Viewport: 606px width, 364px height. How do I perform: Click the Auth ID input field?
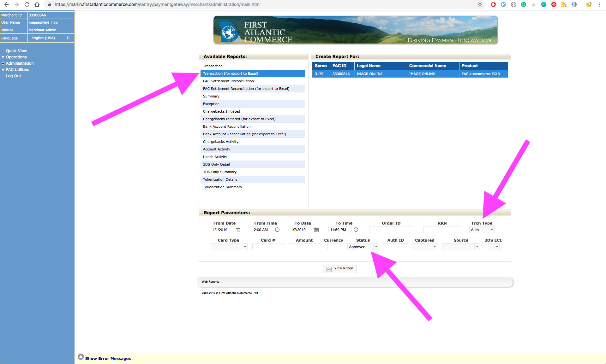396,247
